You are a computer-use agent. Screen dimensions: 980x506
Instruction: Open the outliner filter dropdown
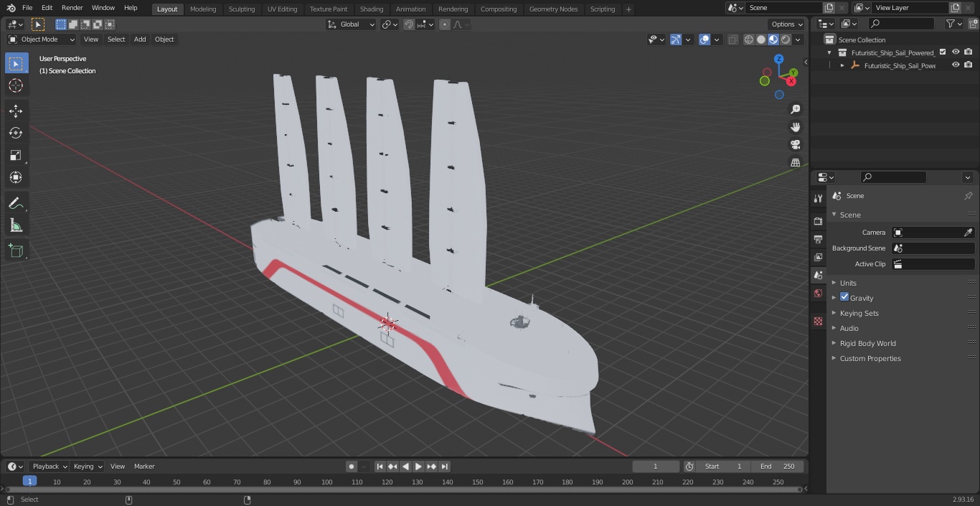coord(953,24)
